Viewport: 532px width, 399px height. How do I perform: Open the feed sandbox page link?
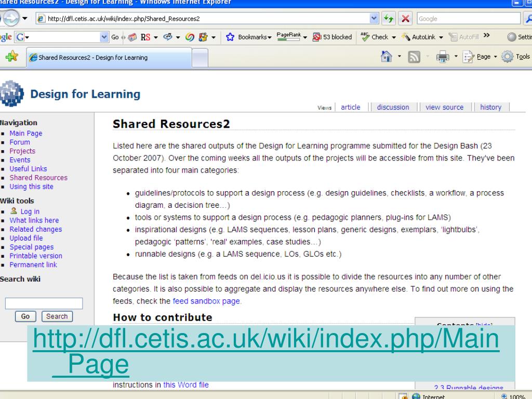[x=206, y=301]
